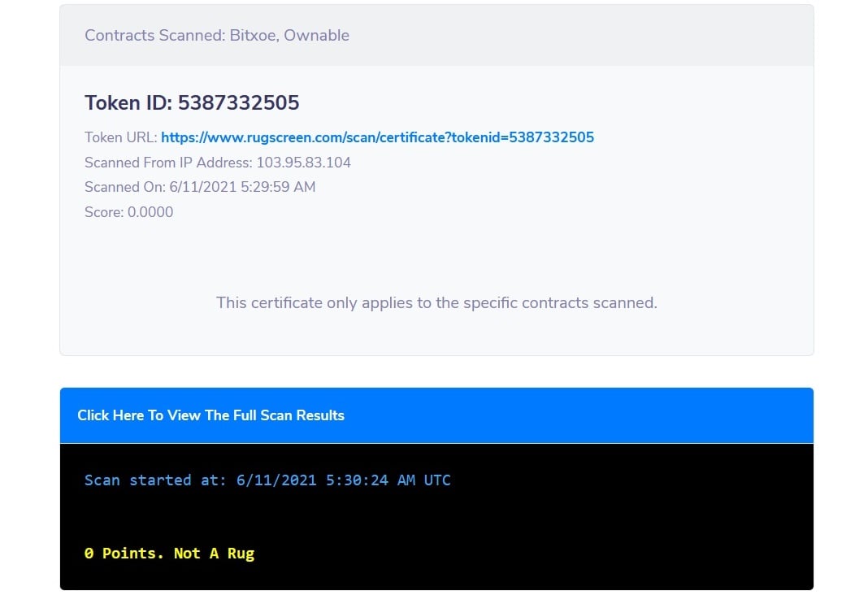Viewport: 868px width, 595px height.
Task: Click the Scanned From IP Address 103.95.83.104 text
Action: pyautogui.click(x=218, y=163)
